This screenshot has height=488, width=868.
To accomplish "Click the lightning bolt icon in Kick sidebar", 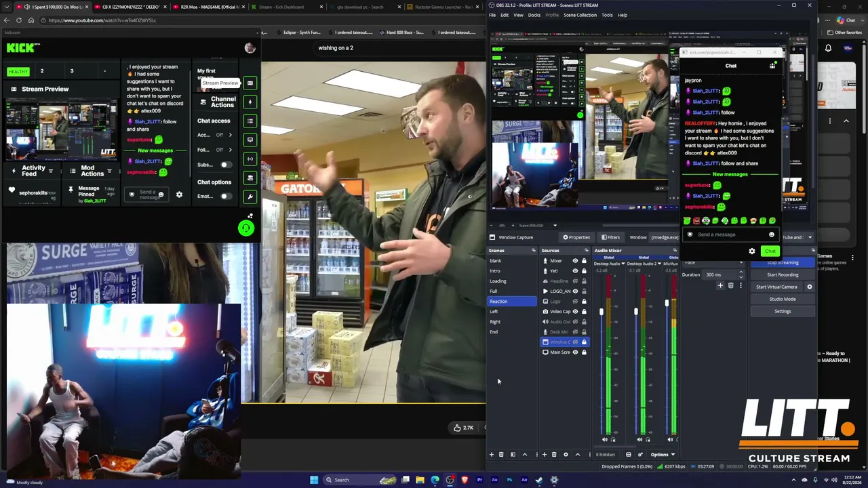I will pyautogui.click(x=250, y=102).
